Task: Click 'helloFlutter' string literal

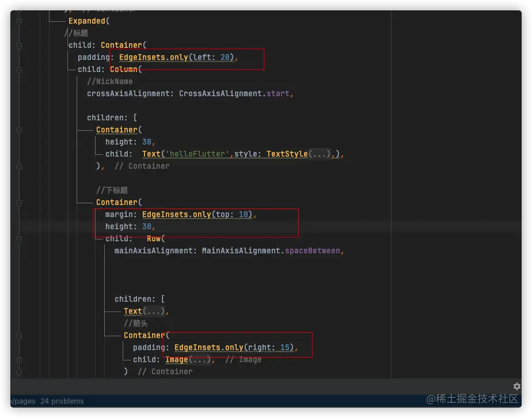Action: [x=197, y=154]
